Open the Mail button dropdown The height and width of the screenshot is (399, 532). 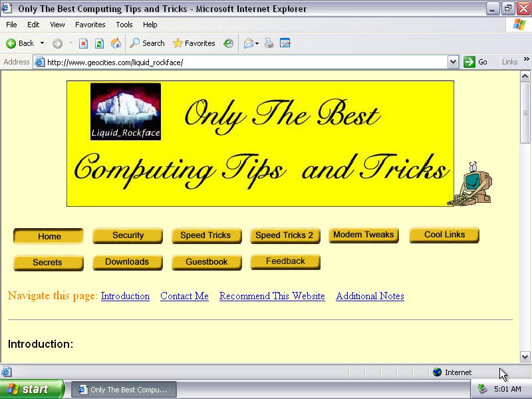(257, 43)
